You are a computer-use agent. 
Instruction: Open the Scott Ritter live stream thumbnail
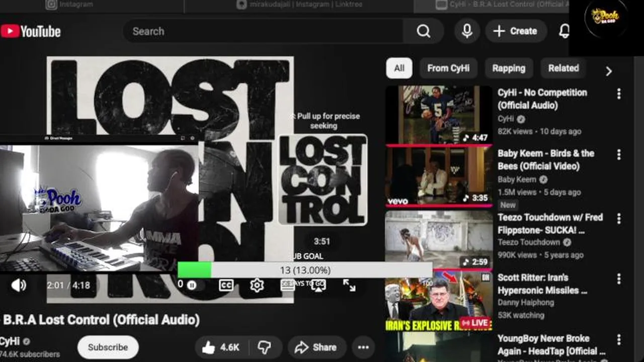tap(439, 302)
